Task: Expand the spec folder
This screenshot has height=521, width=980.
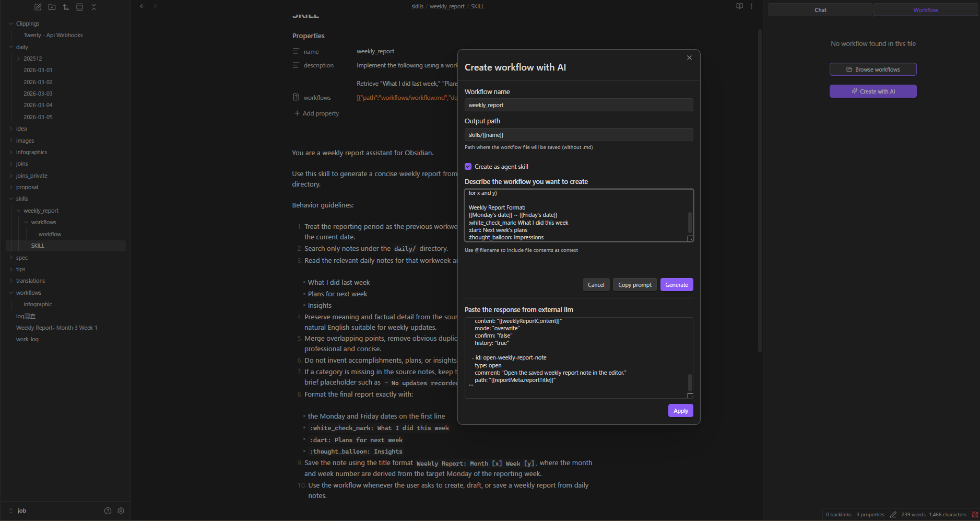Action: click(x=11, y=258)
